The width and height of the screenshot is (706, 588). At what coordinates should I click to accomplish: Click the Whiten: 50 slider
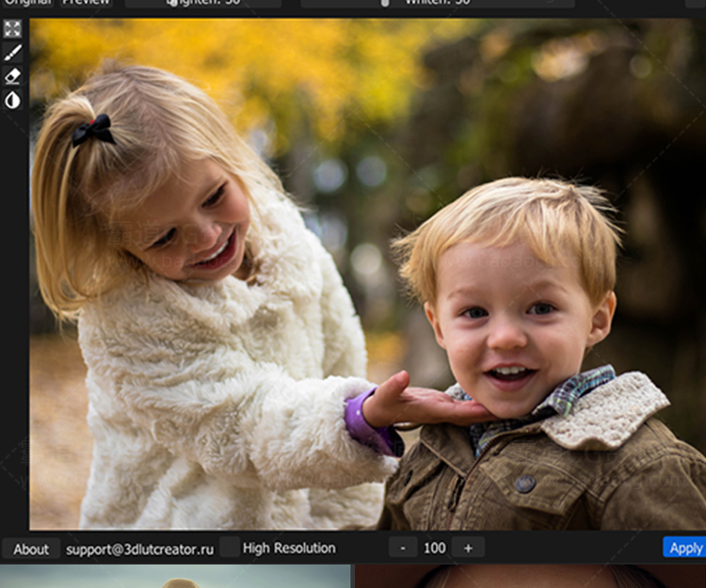coord(438,3)
